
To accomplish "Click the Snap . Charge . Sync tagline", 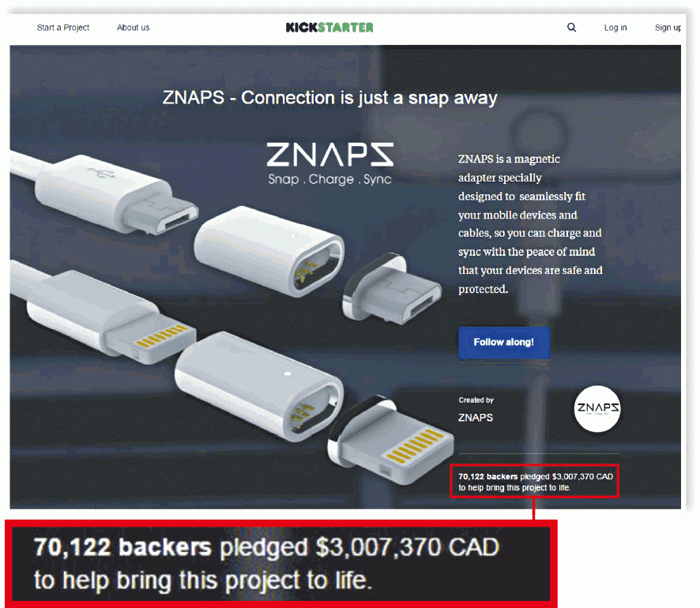I will [x=329, y=179].
